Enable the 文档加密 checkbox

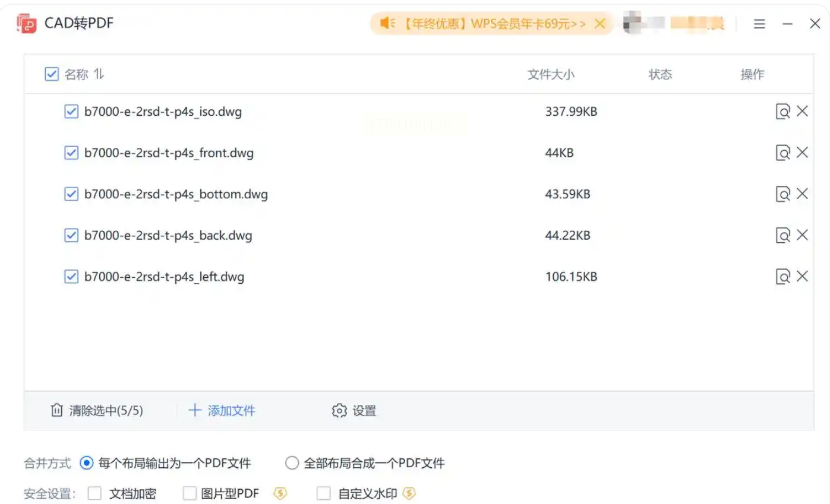click(x=95, y=493)
